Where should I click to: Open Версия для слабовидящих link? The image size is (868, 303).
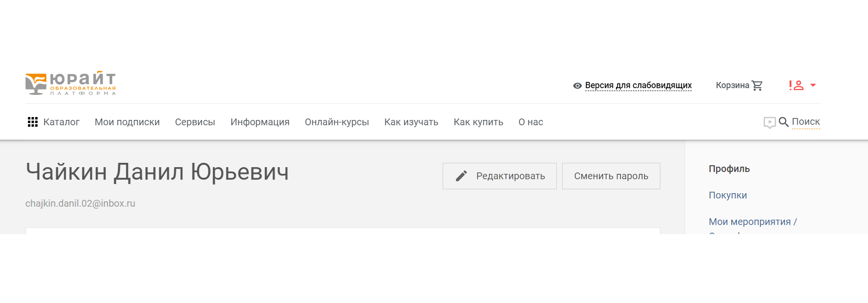638,85
